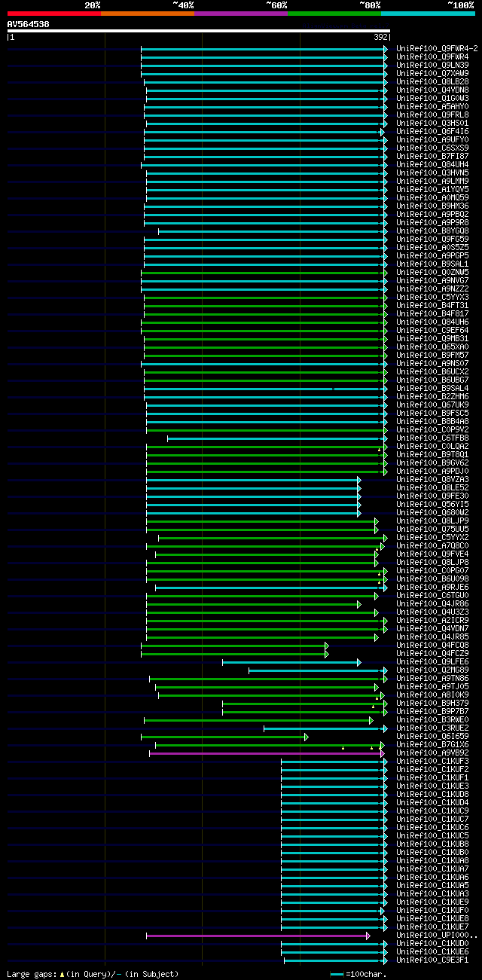The height and width of the screenshot is (980, 482).
Task: Open hit UniRef100_Q4FCQ8
Action: [432, 645]
